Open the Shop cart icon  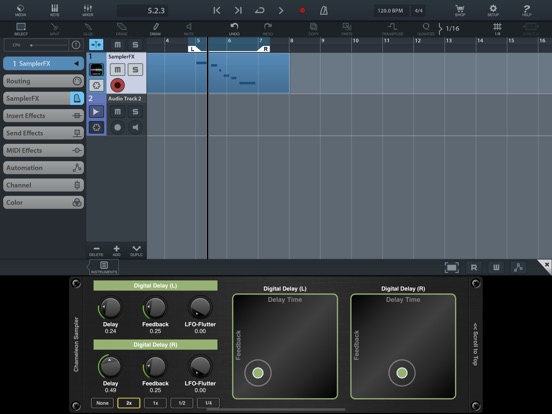point(460,10)
